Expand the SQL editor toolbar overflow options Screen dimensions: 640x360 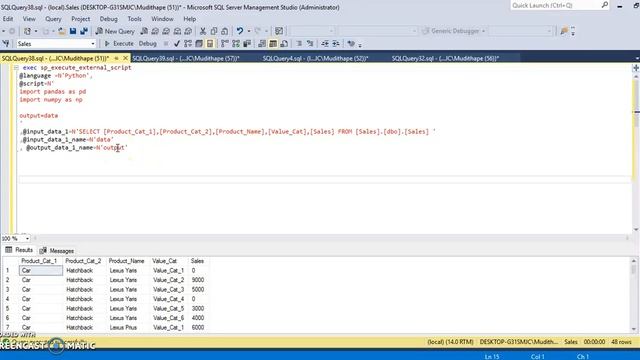click(x=360, y=44)
